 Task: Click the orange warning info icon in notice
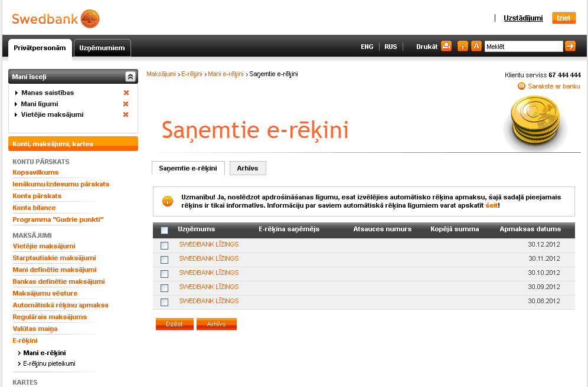tap(168, 201)
